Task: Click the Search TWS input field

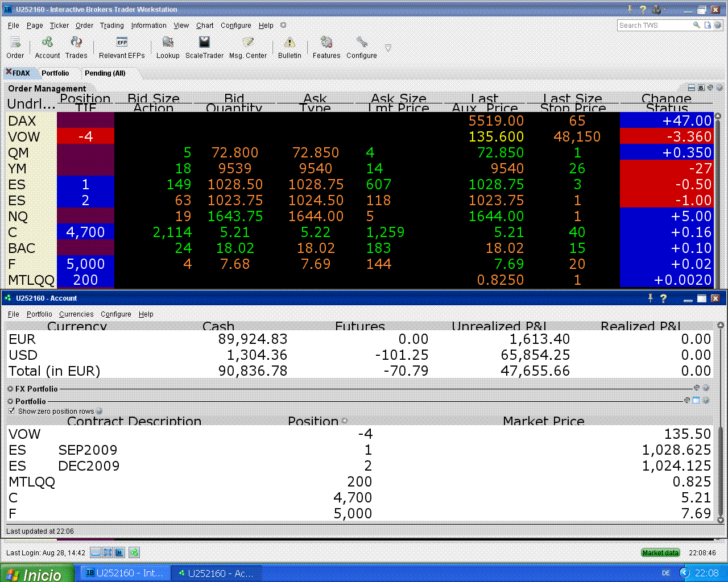Action: click(654, 26)
